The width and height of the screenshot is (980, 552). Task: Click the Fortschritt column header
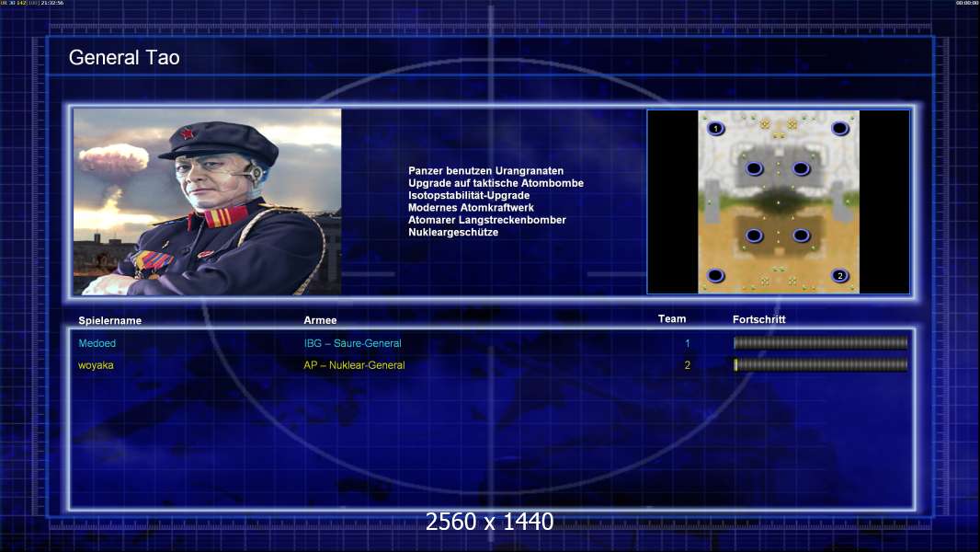pyautogui.click(x=758, y=319)
